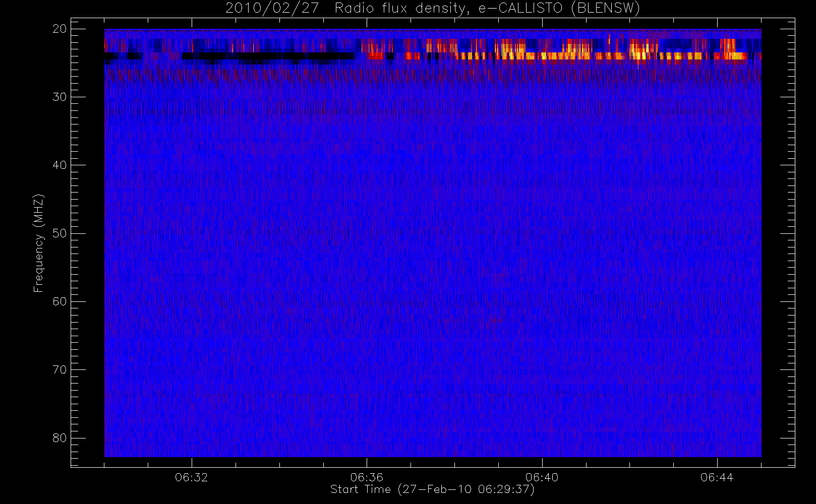The width and height of the screenshot is (816, 504).
Task: Select the 'Frequency (MHZ)' axis label
Action: (x=39, y=243)
